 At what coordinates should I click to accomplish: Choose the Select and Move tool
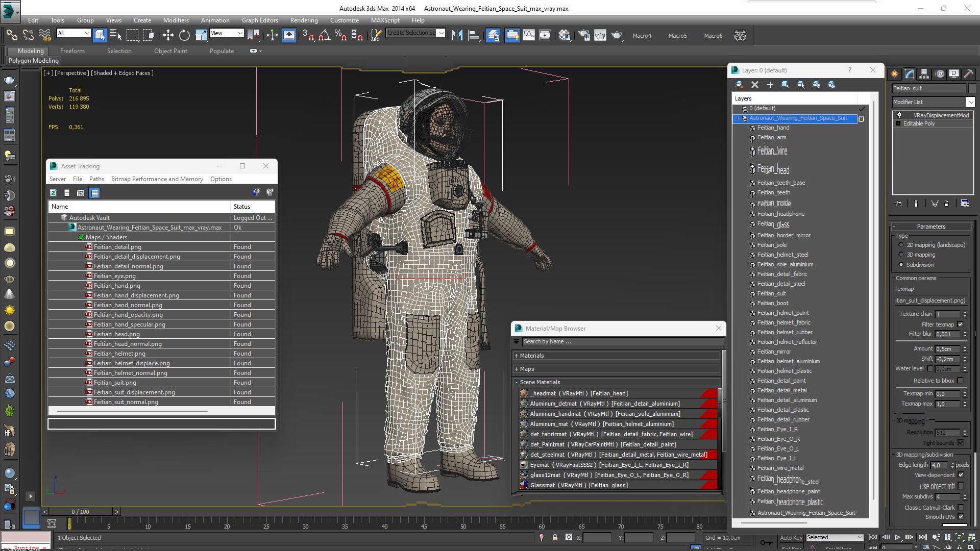[168, 35]
